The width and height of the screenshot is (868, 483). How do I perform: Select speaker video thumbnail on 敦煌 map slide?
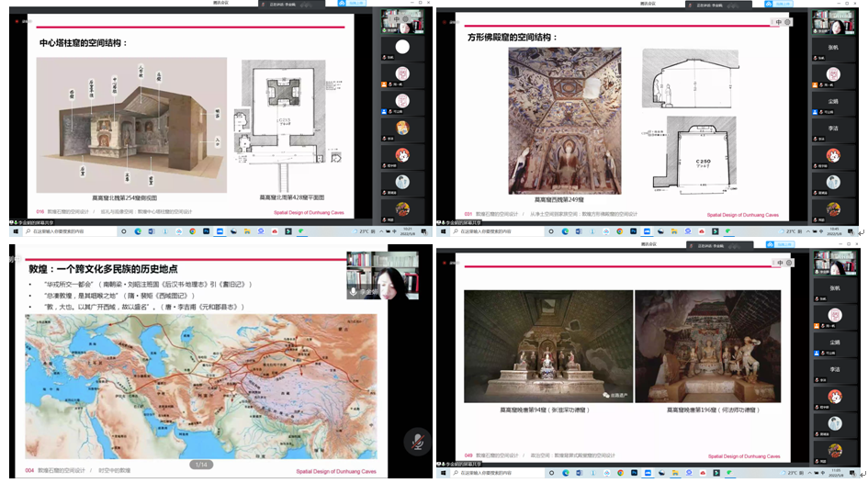click(x=382, y=275)
